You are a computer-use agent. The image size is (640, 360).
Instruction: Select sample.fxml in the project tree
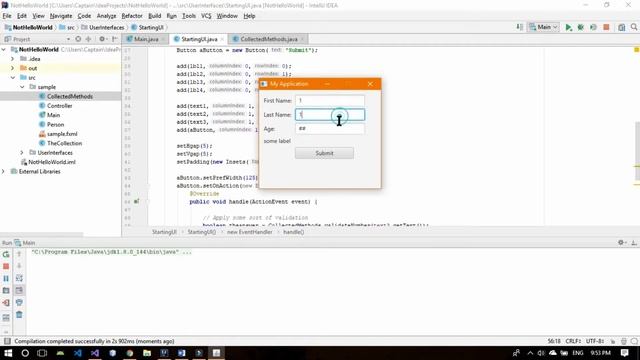(x=62, y=134)
